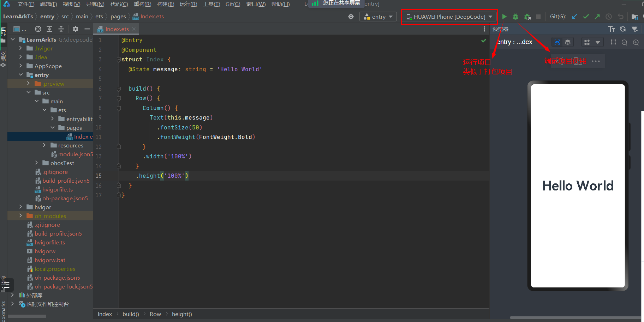This screenshot has height=322, width=644.
Task: Click the pages breadcrumb in navigation bar
Action: (x=118, y=17)
